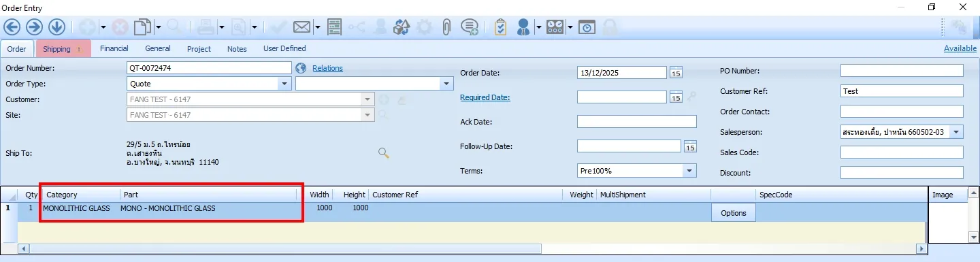This screenshot has width=980, height=262.
Task: Click the copy documents toolbar icon
Action: pos(142,27)
